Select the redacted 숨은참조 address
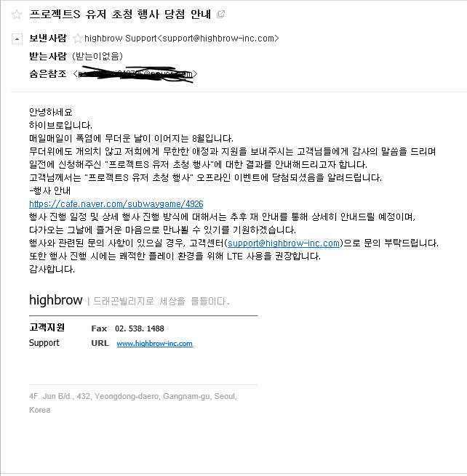 coord(135,74)
